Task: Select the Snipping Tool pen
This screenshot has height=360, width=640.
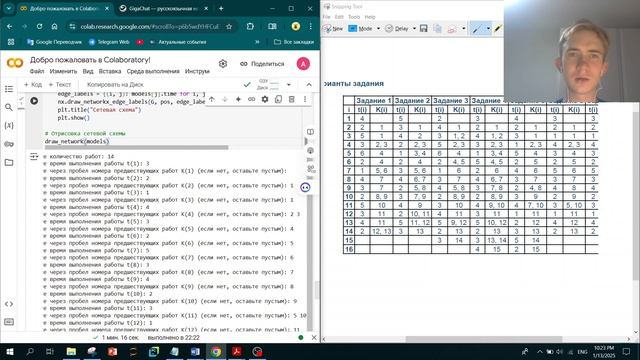Action: click(x=476, y=29)
